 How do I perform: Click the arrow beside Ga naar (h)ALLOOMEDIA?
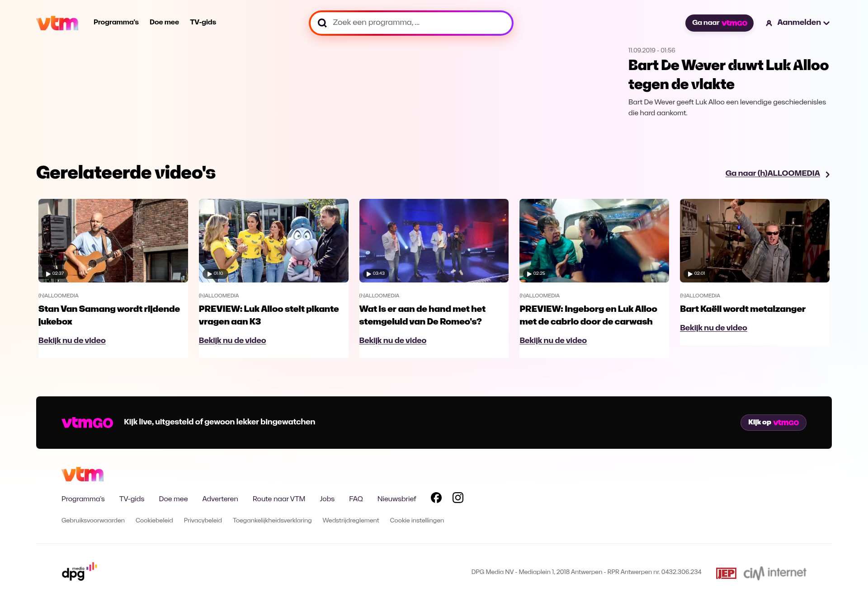click(827, 174)
